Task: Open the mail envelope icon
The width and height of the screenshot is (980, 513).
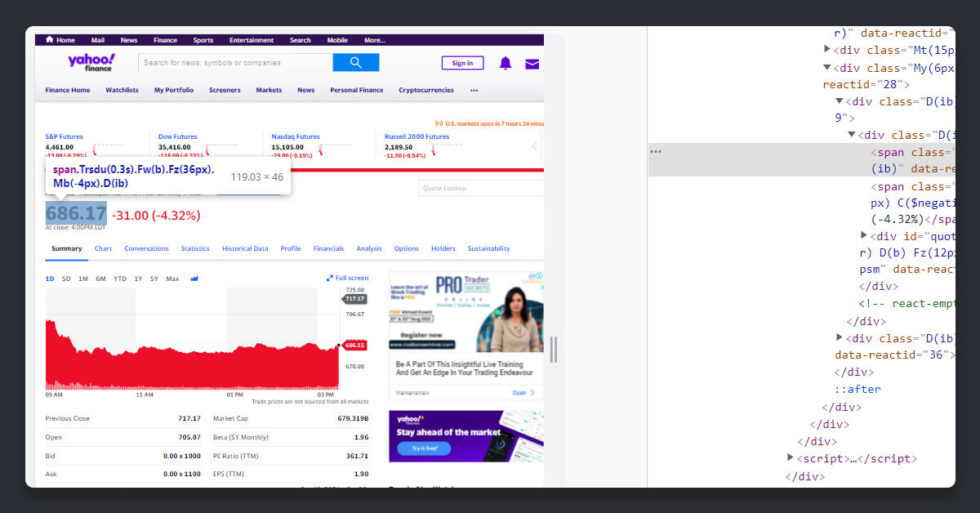Action: 532,64
